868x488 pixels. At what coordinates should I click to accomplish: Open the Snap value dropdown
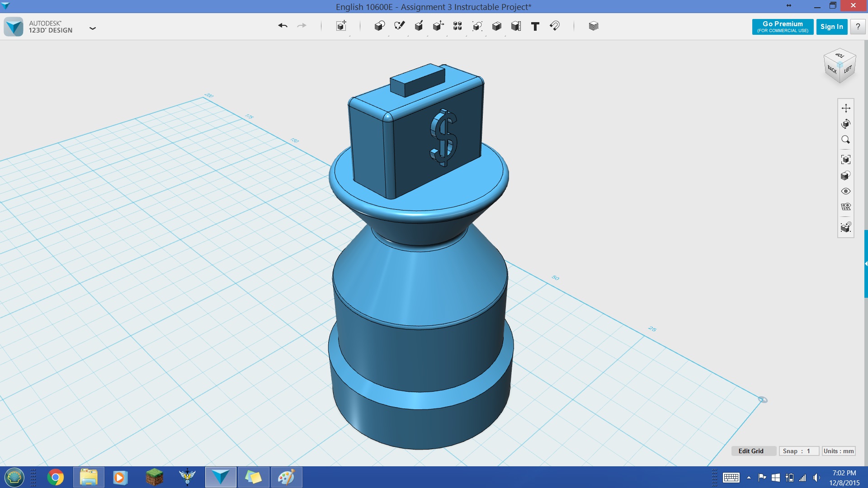pyautogui.click(x=799, y=451)
